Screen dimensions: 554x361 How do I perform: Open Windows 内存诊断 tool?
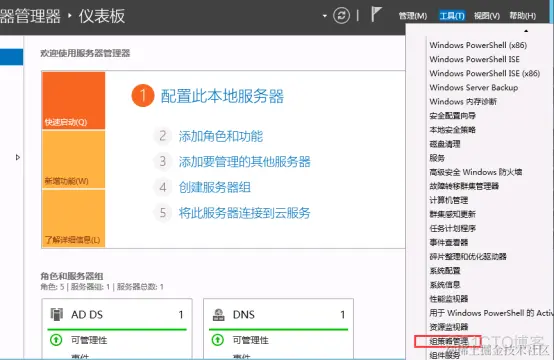click(x=463, y=102)
